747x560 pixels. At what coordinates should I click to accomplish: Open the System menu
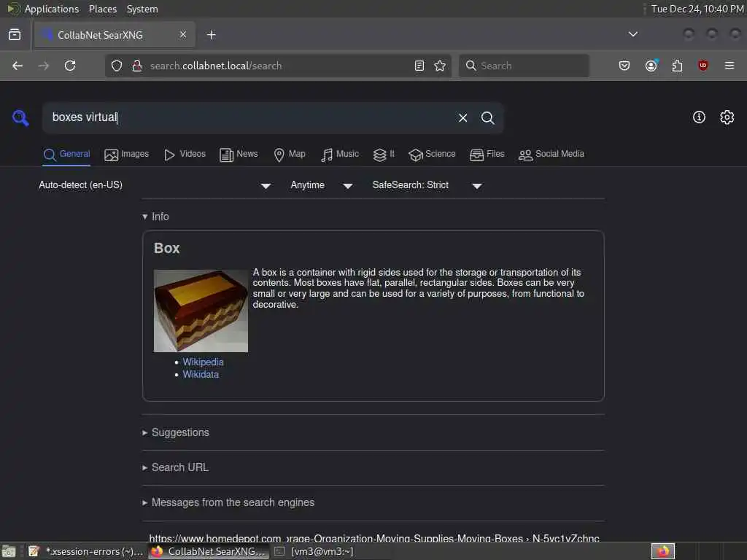pyautogui.click(x=142, y=9)
